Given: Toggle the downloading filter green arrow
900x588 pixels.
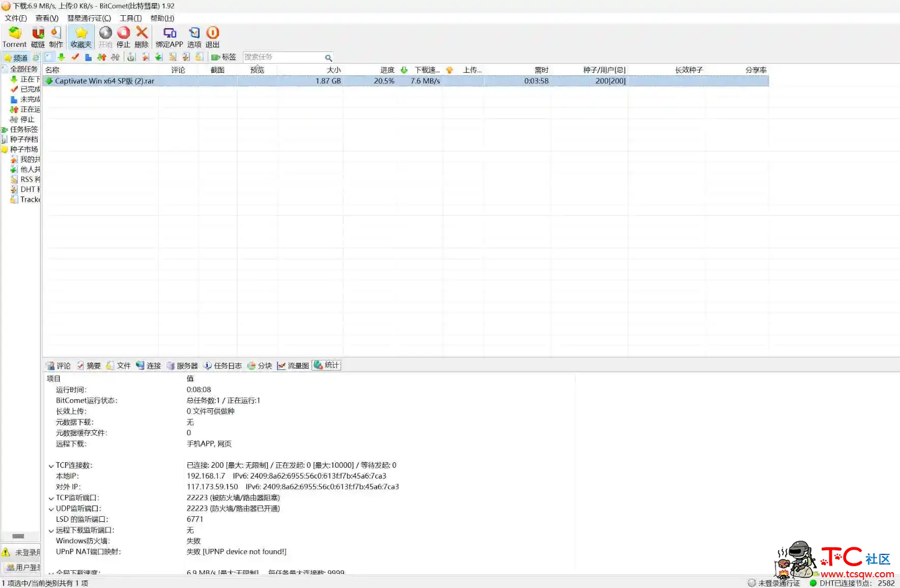Looking at the screenshot, I should (62, 57).
